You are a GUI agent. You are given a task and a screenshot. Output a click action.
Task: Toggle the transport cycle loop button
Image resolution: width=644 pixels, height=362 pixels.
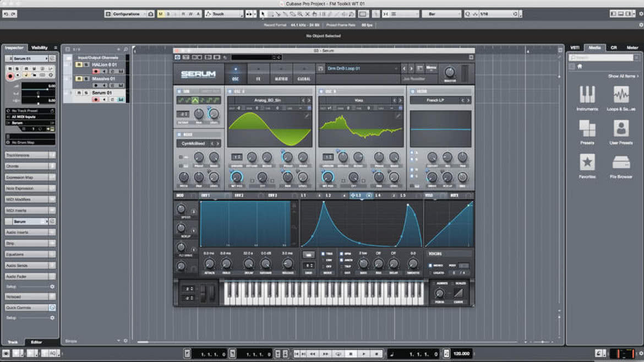click(339, 354)
